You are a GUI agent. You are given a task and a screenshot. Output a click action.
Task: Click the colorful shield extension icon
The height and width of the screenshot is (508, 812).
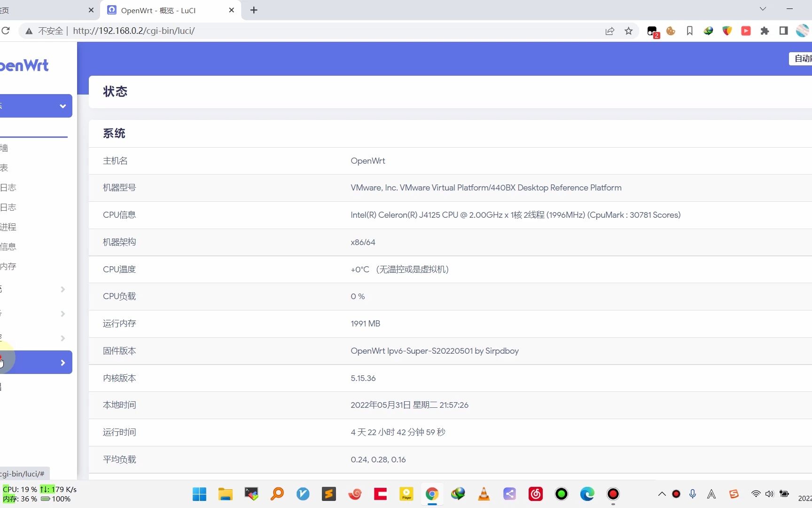[x=727, y=31]
